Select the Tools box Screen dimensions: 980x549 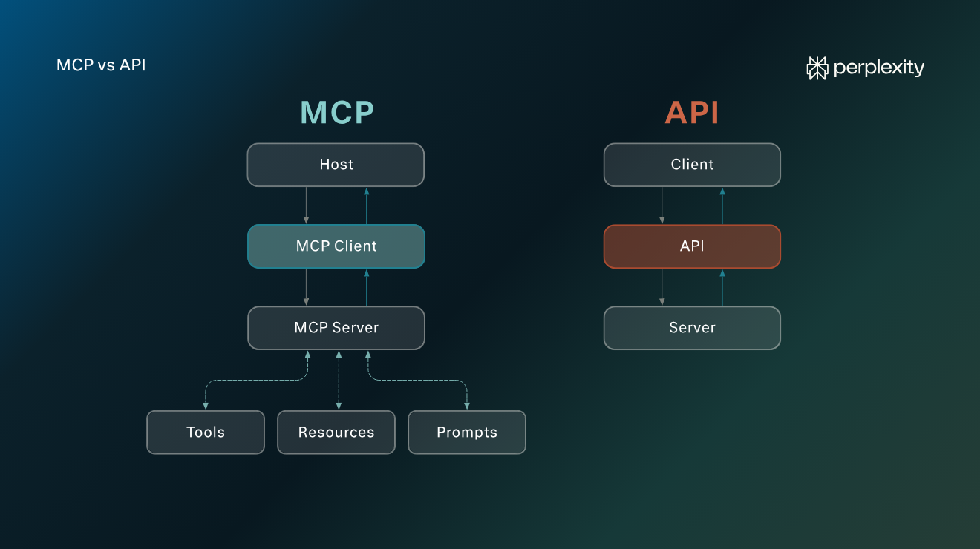[x=206, y=433]
